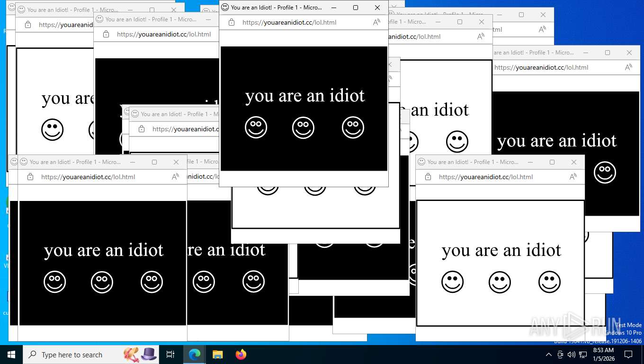644x364 pixels.
Task: Click middle smiley in bottom-left black window page
Action: [102, 282]
